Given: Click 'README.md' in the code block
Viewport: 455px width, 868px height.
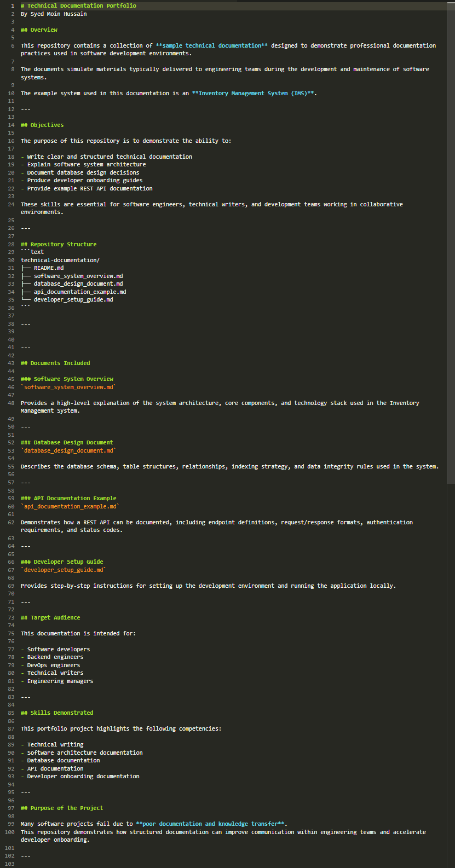Looking at the screenshot, I should (49, 268).
